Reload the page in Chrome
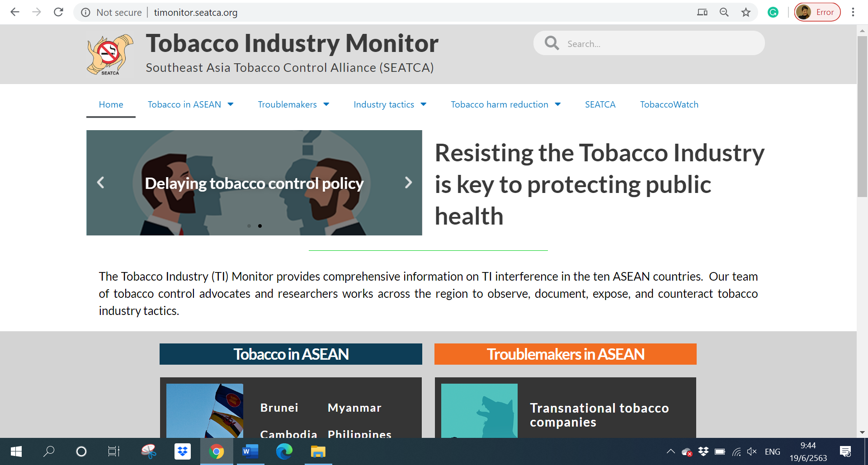This screenshot has height=465, width=868. [58, 12]
